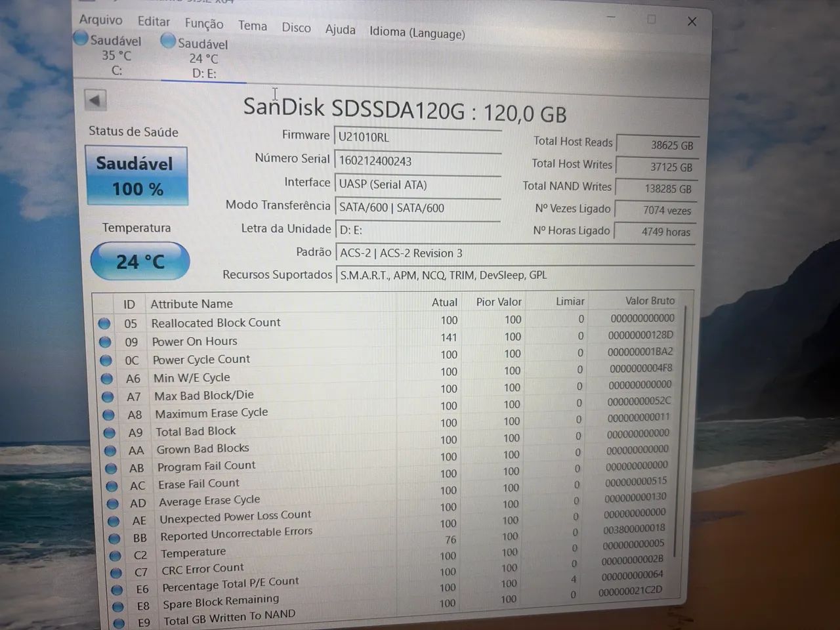Open the Arquivo menu
This screenshot has height=630, width=840.
(x=100, y=20)
